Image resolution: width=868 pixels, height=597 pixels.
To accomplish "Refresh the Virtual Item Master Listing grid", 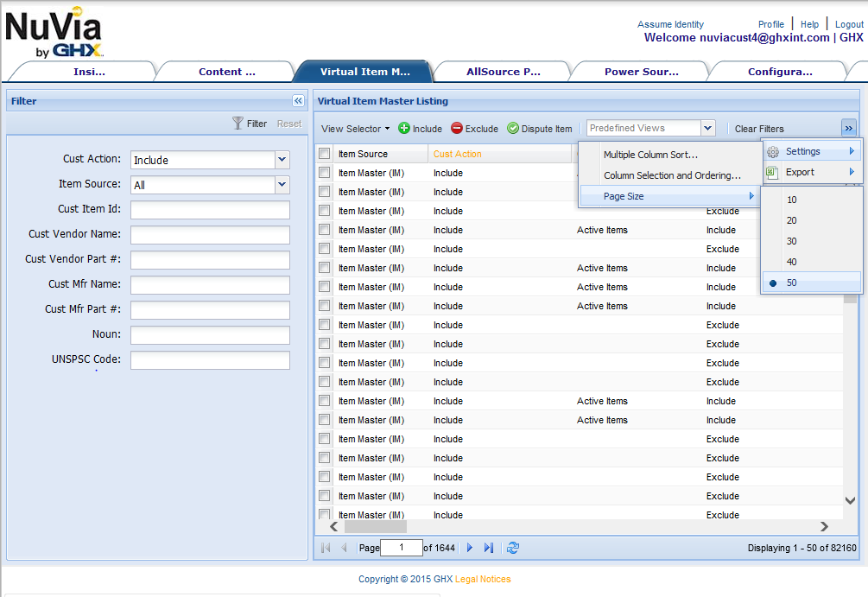I will tap(513, 548).
